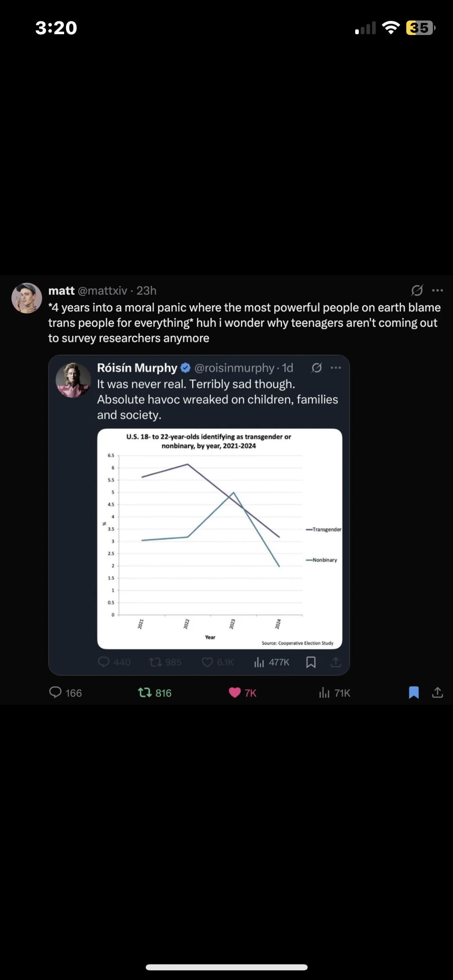Unlike matt's tweet via the pink heart
The width and height of the screenshot is (453, 980).
tap(235, 692)
